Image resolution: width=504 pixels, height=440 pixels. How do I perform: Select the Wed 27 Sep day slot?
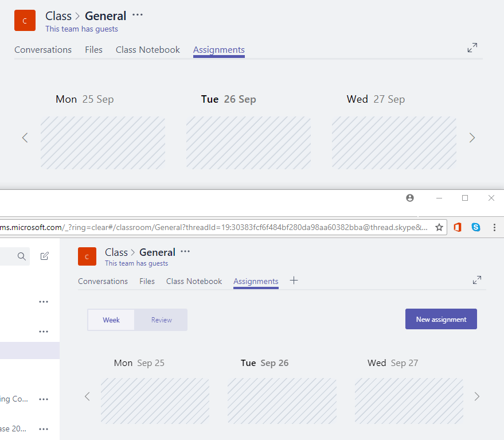point(394,143)
